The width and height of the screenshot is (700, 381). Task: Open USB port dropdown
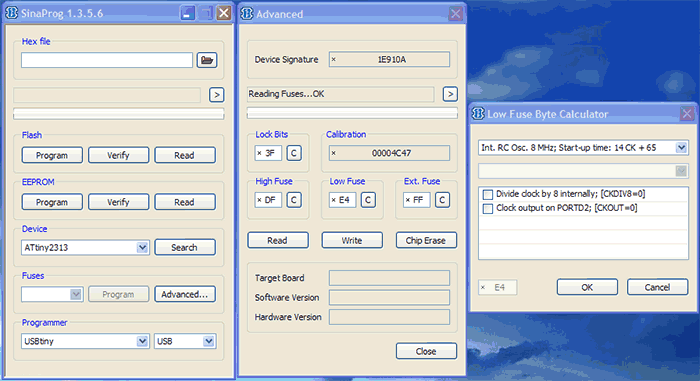tap(208, 341)
